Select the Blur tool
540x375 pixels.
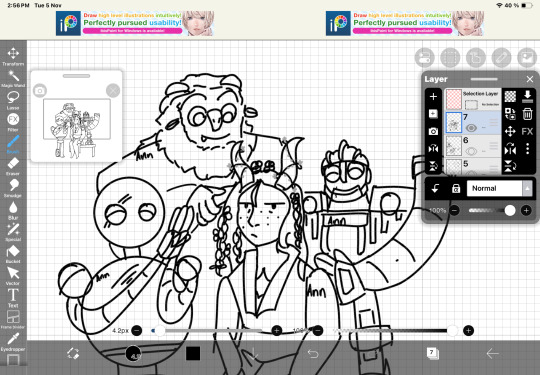point(13,210)
